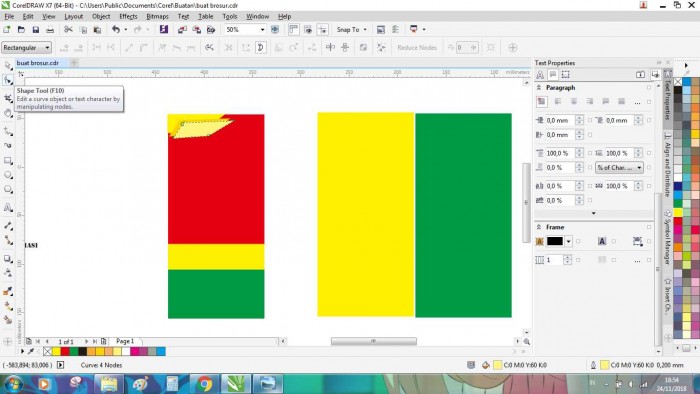
Task: Select Left paragraph alignment
Action: click(558, 102)
